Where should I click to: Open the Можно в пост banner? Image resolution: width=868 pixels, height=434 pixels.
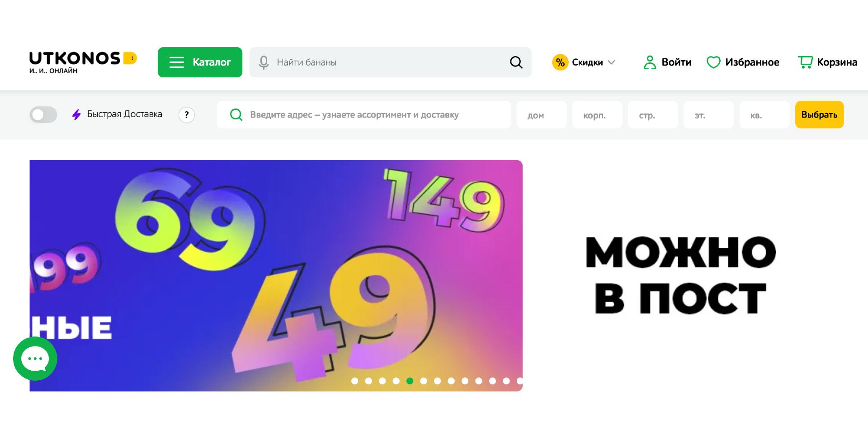681,275
